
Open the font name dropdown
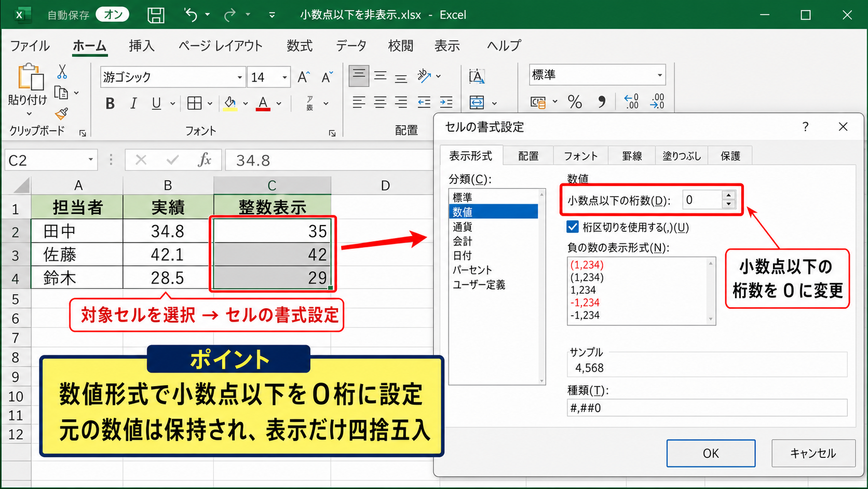239,77
